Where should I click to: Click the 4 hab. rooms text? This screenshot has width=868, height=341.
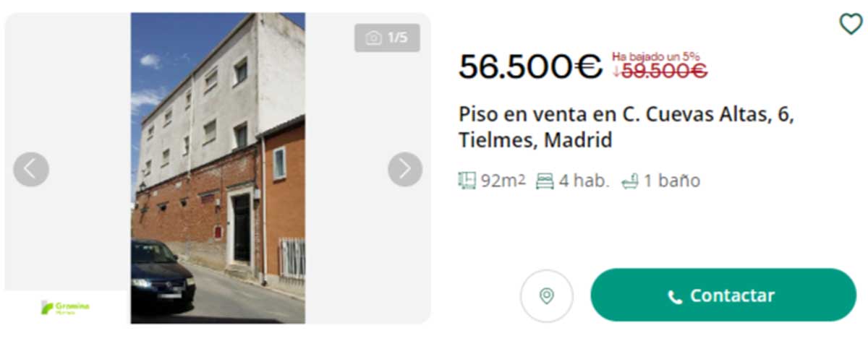[x=584, y=181]
